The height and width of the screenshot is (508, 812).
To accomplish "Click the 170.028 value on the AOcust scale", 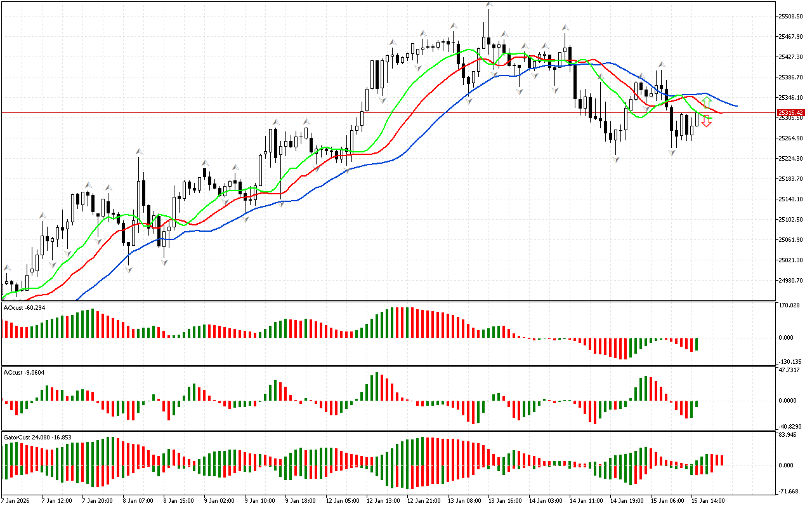I will [789, 305].
